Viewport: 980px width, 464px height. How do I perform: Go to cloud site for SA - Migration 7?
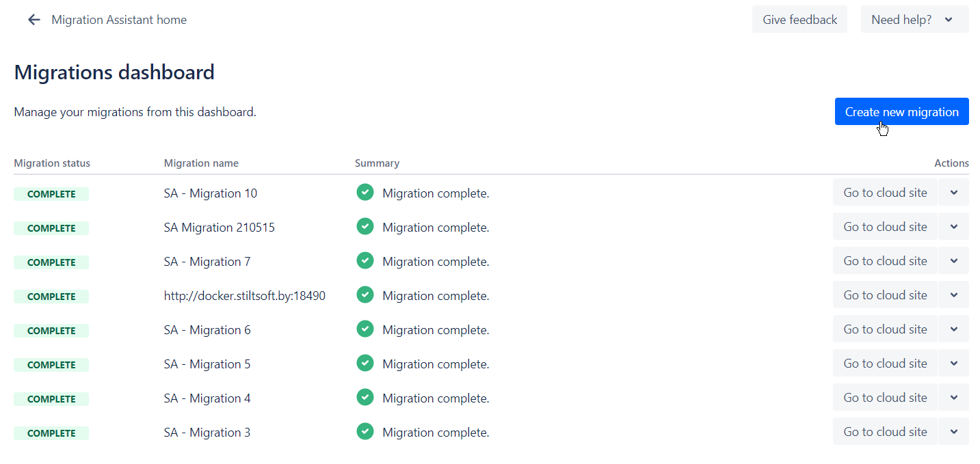tap(885, 261)
